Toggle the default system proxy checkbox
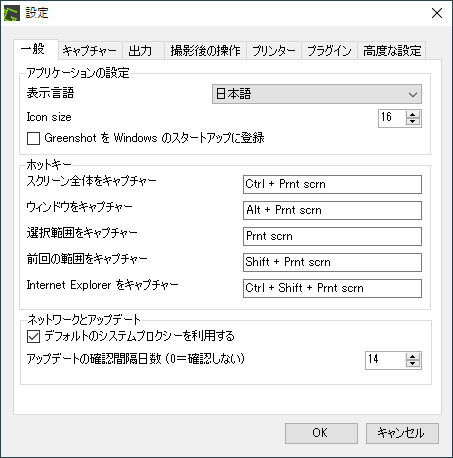This screenshot has height=458, width=453. coord(33,336)
